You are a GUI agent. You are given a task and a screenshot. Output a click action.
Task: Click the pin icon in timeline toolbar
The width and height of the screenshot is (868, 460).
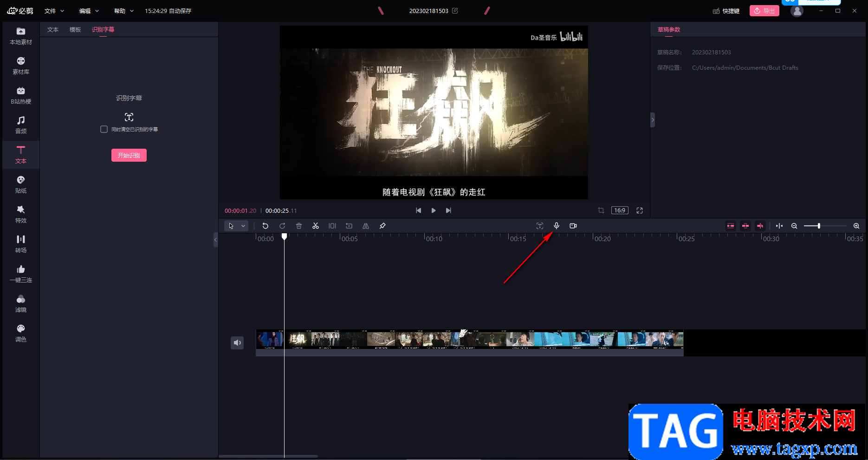coord(382,226)
